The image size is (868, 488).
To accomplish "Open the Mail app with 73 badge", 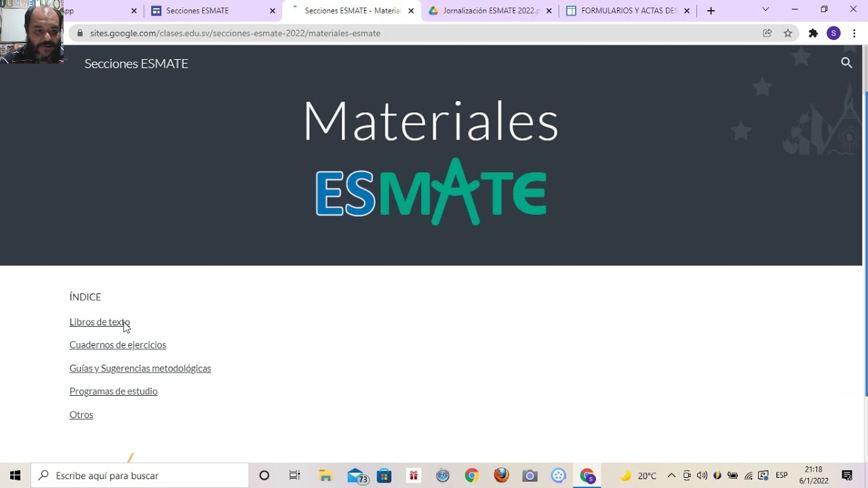I will tap(357, 475).
